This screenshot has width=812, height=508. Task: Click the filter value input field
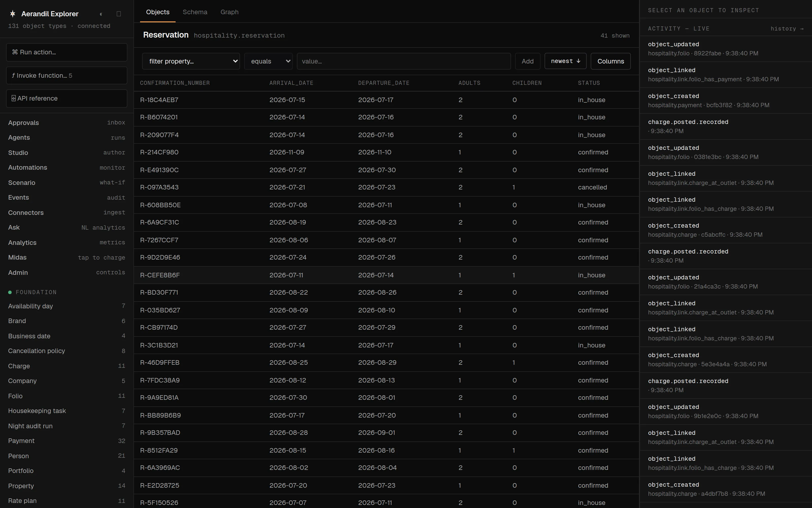404,61
